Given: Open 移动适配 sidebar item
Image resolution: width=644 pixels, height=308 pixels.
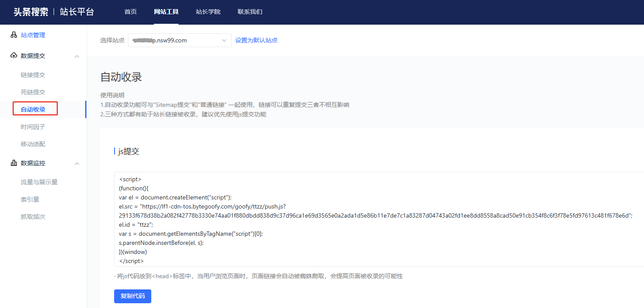Looking at the screenshot, I should click(x=33, y=144).
